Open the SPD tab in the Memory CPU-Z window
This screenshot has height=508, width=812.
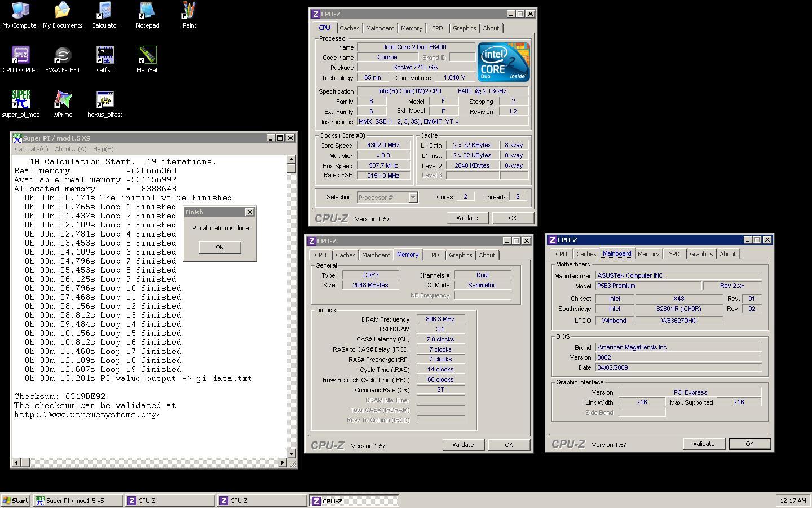pos(434,255)
